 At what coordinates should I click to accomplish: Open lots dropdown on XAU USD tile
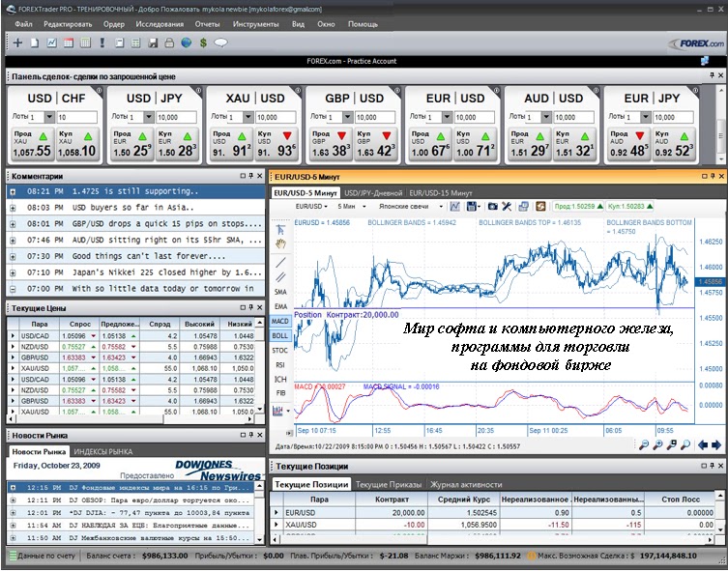(248, 117)
